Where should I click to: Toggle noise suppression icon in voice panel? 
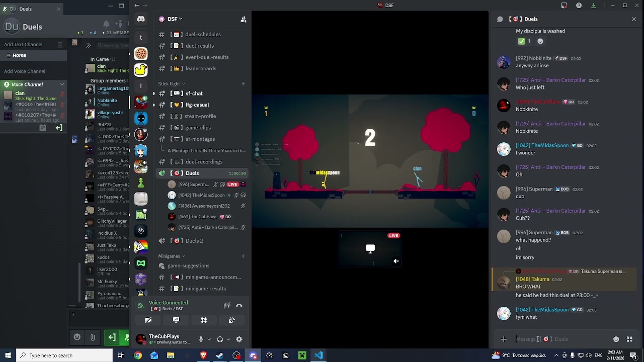pos(227,305)
